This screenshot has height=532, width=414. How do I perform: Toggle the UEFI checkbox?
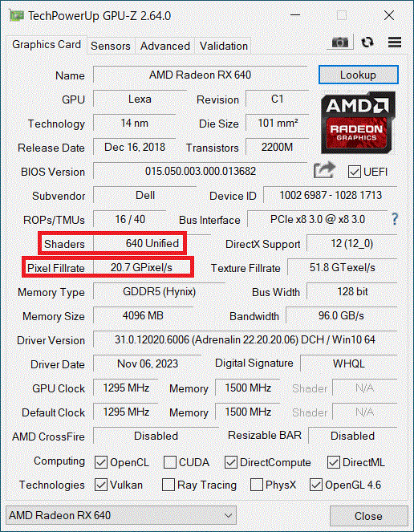(x=355, y=172)
